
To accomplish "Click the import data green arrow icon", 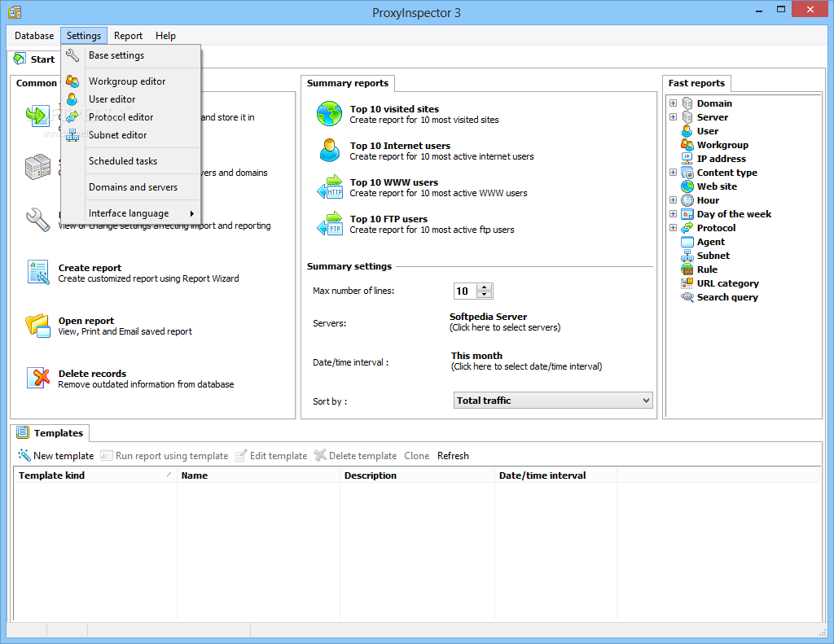I will point(37,114).
